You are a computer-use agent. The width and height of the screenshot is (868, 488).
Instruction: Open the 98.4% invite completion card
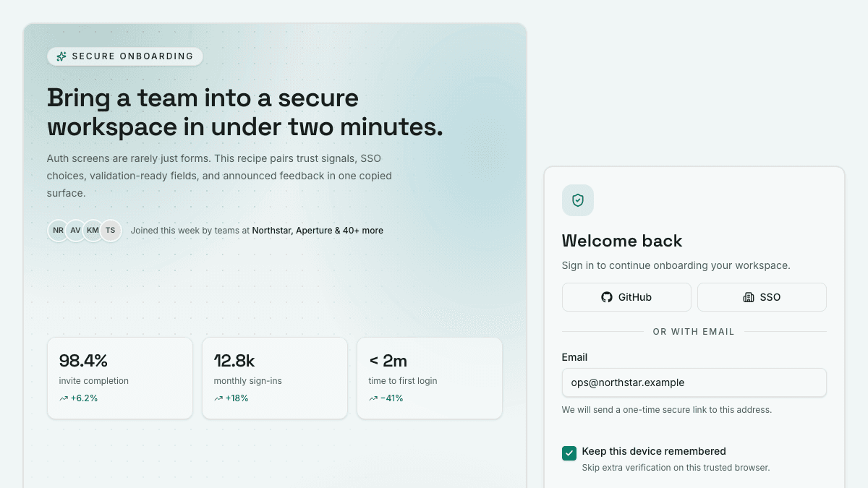point(120,378)
